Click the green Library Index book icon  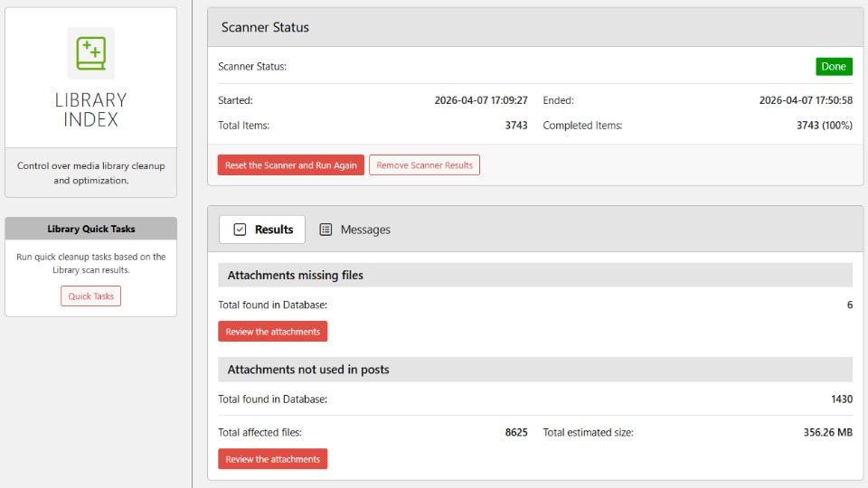click(90, 53)
